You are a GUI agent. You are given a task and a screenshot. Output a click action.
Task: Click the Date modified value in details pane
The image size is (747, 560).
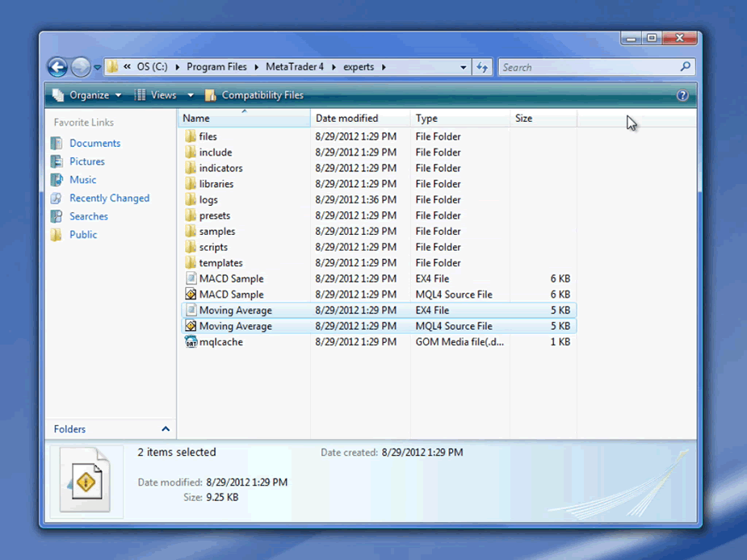tap(247, 483)
